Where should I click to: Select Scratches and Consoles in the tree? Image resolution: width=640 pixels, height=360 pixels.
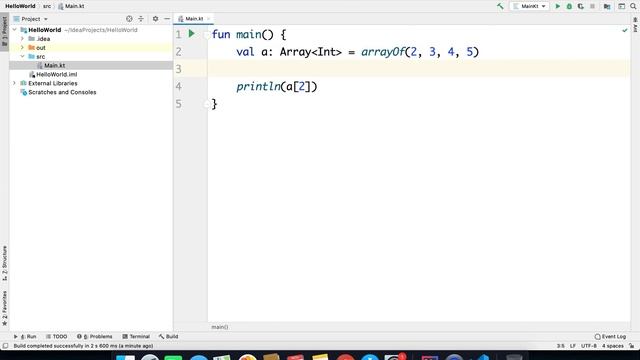tap(62, 92)
